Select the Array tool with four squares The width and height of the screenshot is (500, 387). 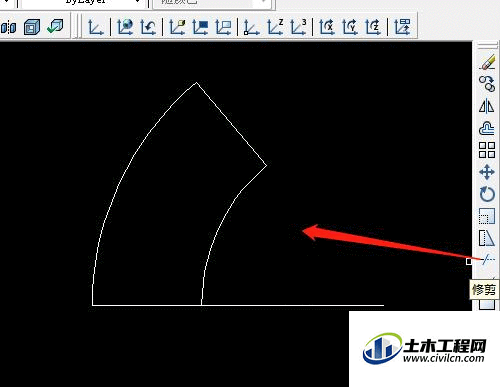[x=487, y=150]
